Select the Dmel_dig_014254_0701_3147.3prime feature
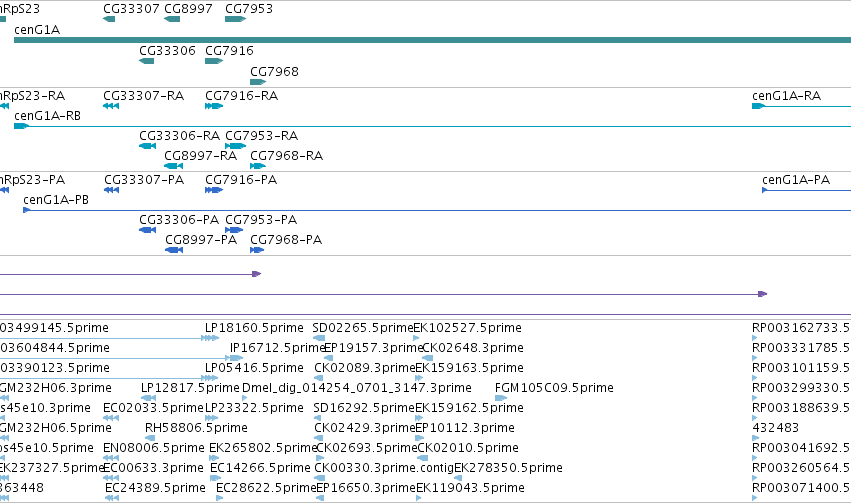Screen dimensions: 851x503 [x=245, y=398]
